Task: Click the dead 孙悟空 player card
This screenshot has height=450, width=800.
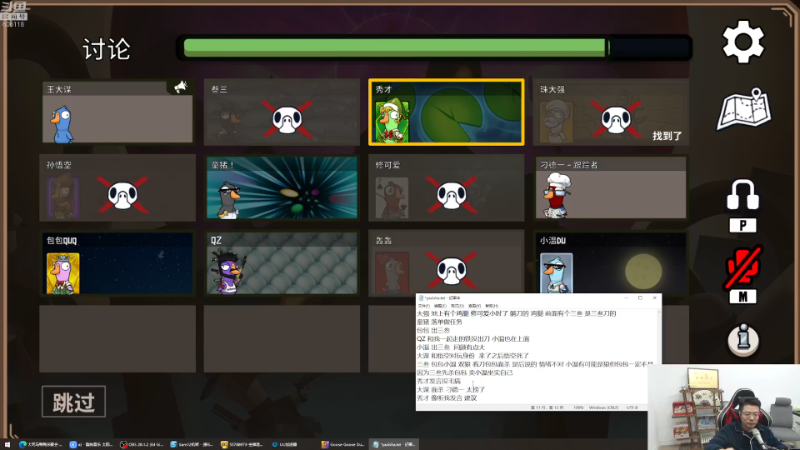Action: pos(118,188)
